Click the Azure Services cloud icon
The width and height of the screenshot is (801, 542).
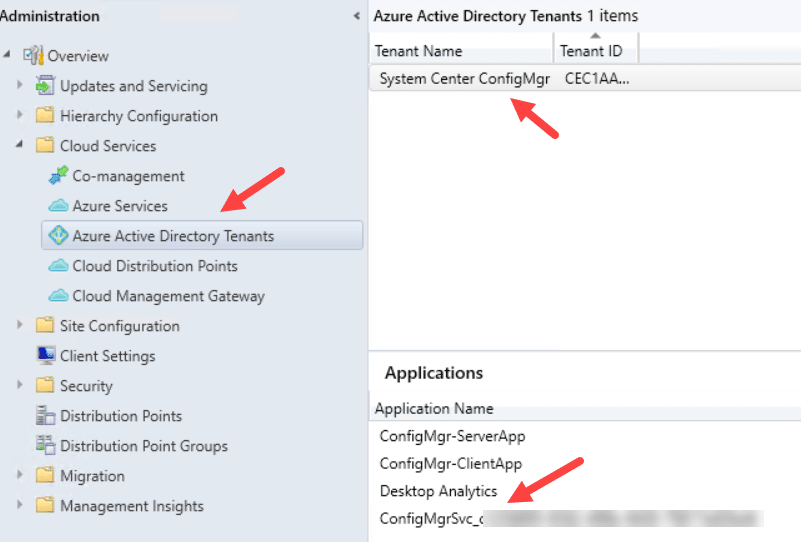click(58, 206)
